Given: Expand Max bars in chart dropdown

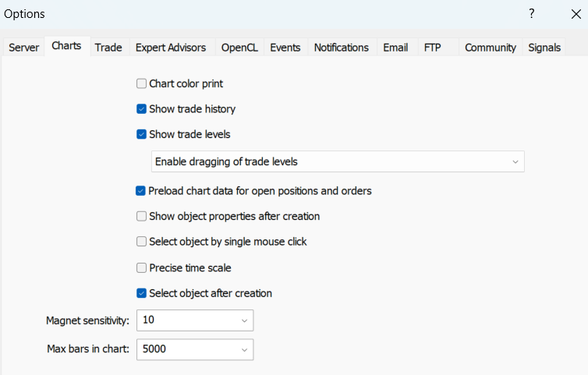Looking at the screenshot, I should tap(244, 349).
